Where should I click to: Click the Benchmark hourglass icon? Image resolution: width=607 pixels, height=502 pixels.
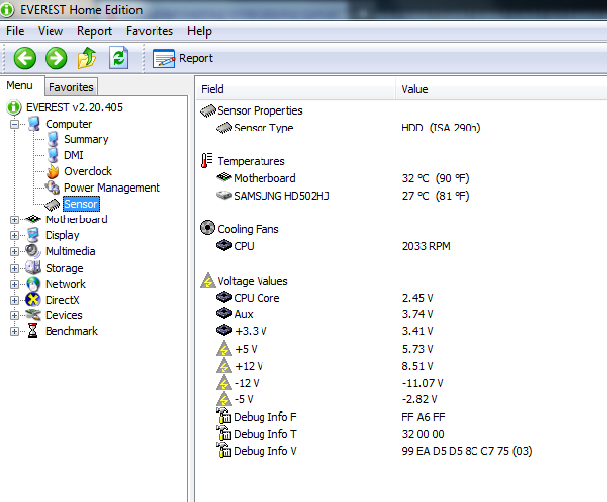pos(33,331)
